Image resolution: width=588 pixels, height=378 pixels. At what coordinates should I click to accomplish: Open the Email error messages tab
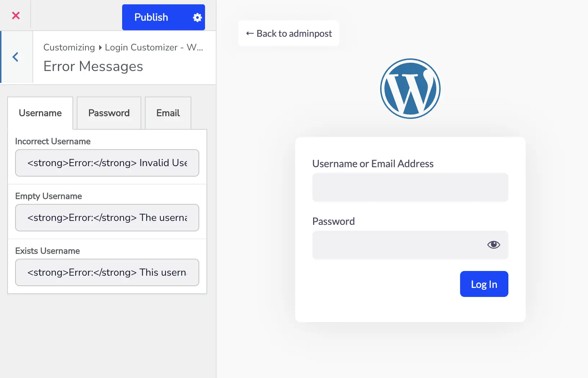pos(168,113)
